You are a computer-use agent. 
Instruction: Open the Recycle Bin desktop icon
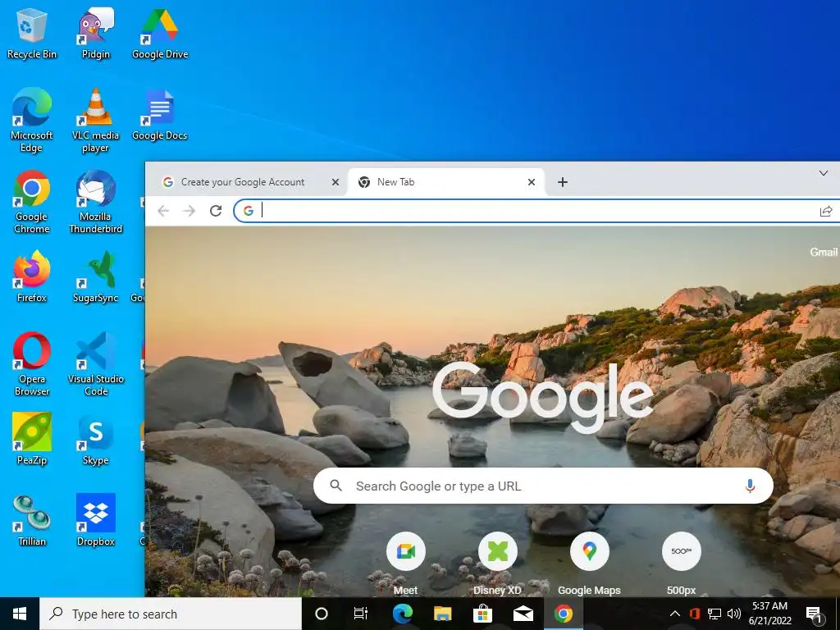[x=32, y=33]
